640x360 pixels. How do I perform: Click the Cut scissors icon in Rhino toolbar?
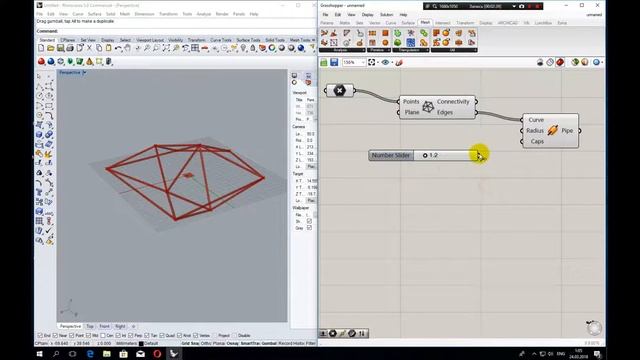click(89, 48)
